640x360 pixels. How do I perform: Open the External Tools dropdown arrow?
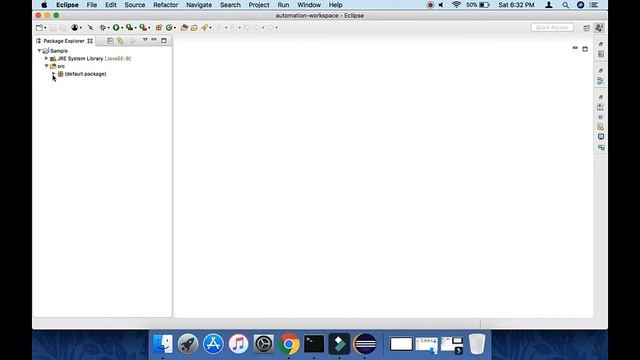pos(149,28)
